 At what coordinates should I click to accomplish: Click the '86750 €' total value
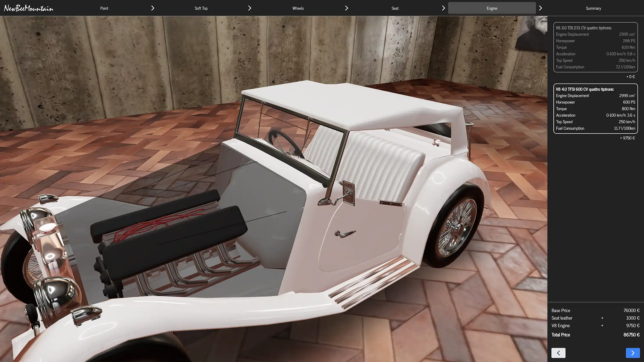(632, 335)
